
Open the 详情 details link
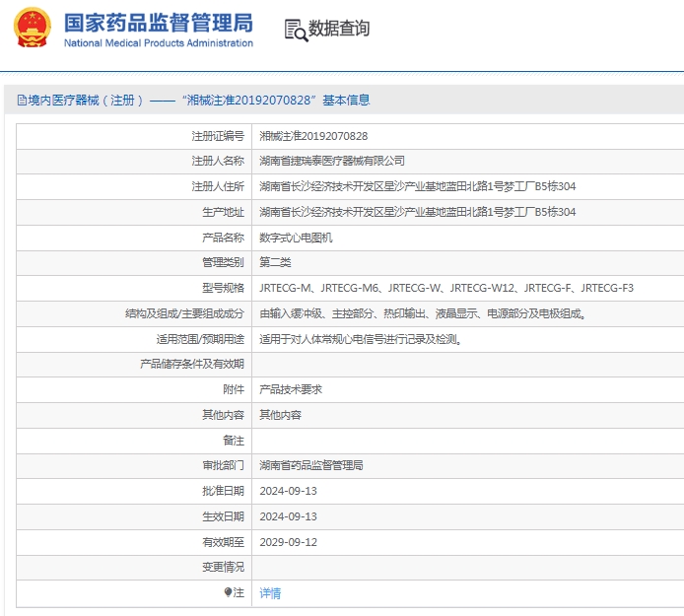coord(270,593)
